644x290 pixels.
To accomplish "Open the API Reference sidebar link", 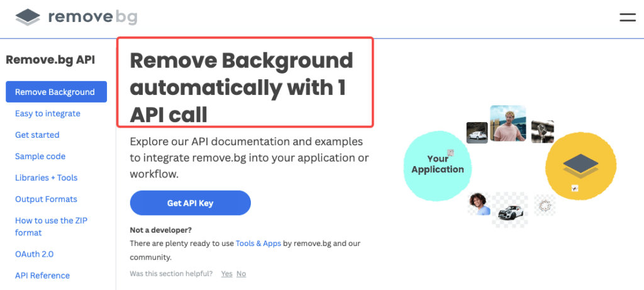I will pos(42,275).
